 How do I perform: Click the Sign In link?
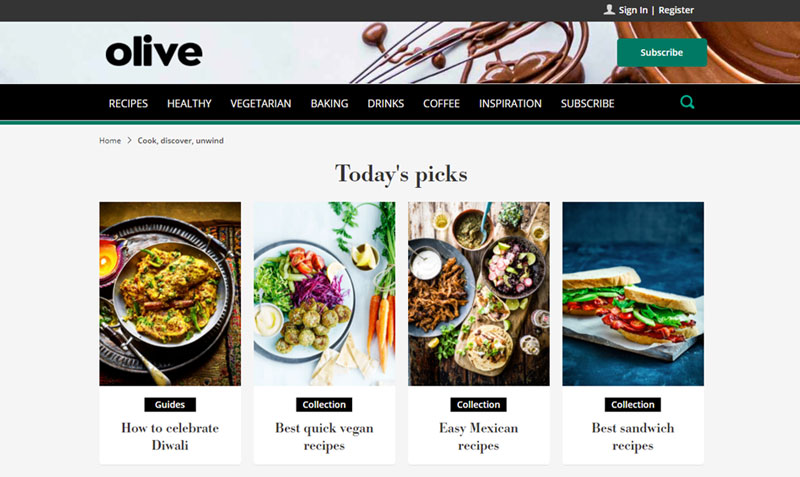tap(633, 10)
